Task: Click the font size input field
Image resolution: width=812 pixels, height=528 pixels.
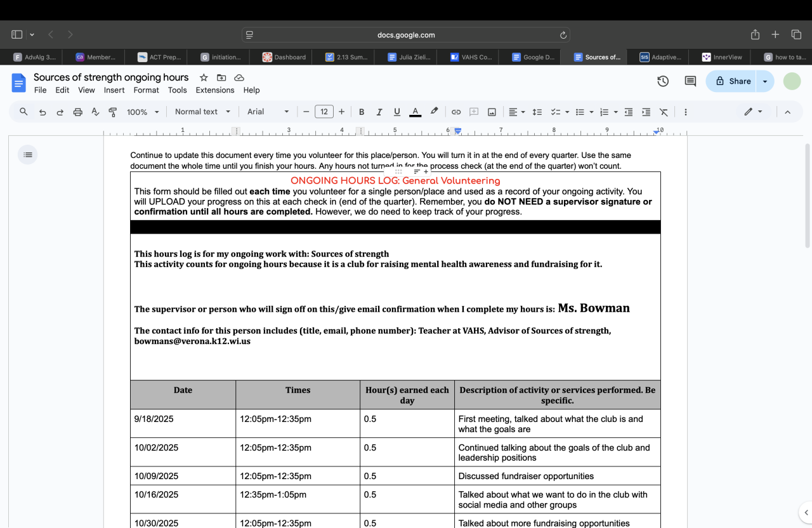Action: tap(324, 112)
